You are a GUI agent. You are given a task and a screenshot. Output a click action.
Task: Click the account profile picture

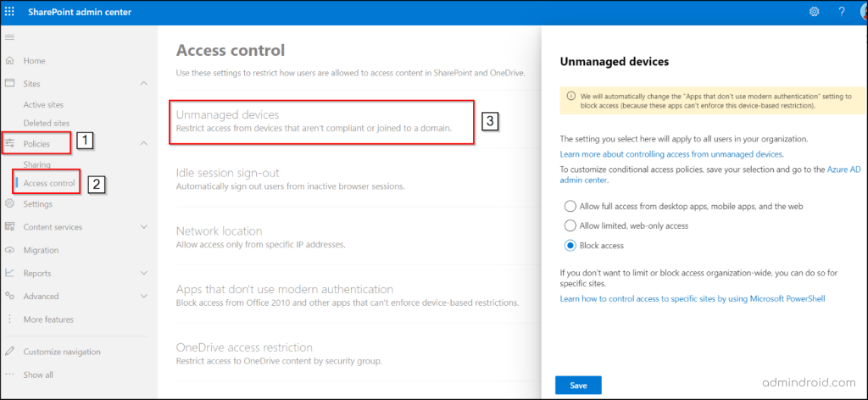(864, 12)
